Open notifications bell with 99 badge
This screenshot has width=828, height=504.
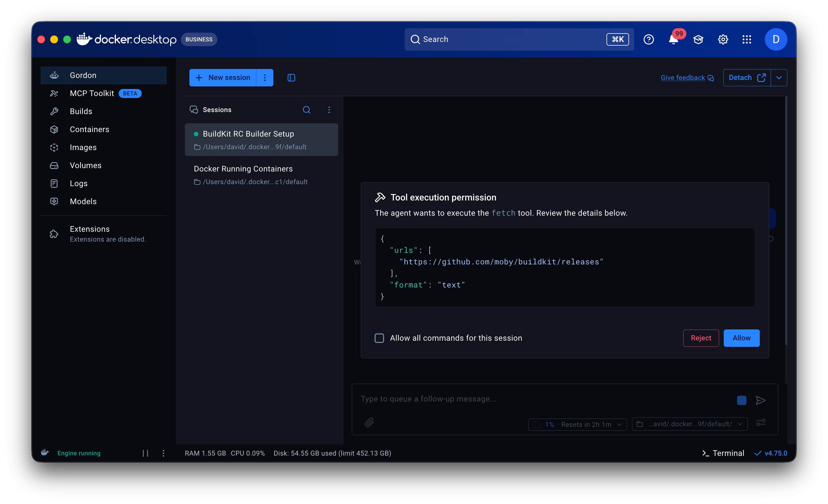tap(674, 39)
